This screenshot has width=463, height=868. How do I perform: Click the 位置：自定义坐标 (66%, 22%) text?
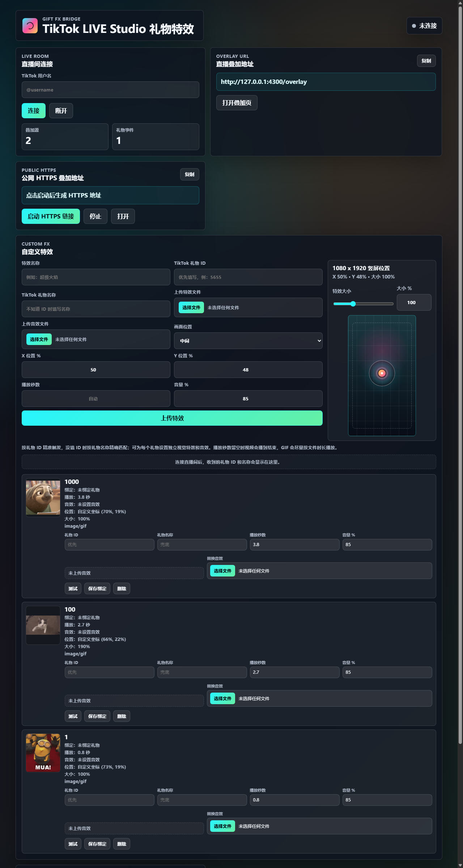(x=95, y=639)
